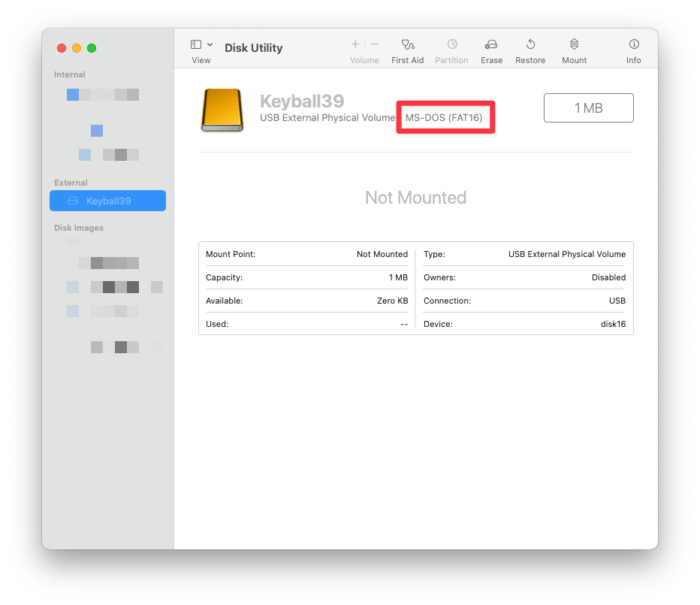Click the Type value USB External Physical Volume

(x=567, y=254)
